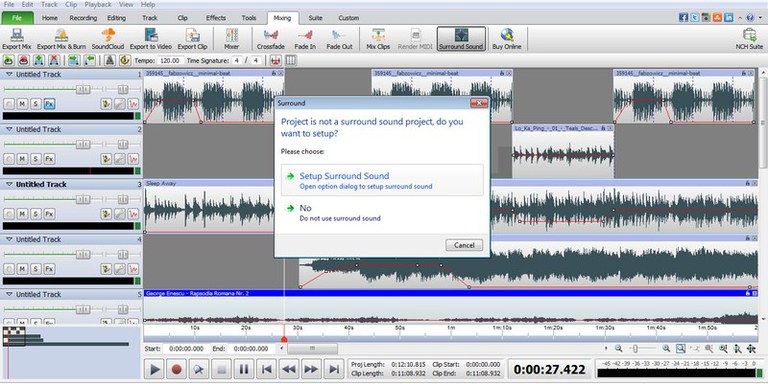Switch to the Recording tab
Viewport: 768px width, 384px height.
click(x=83, y=18)
